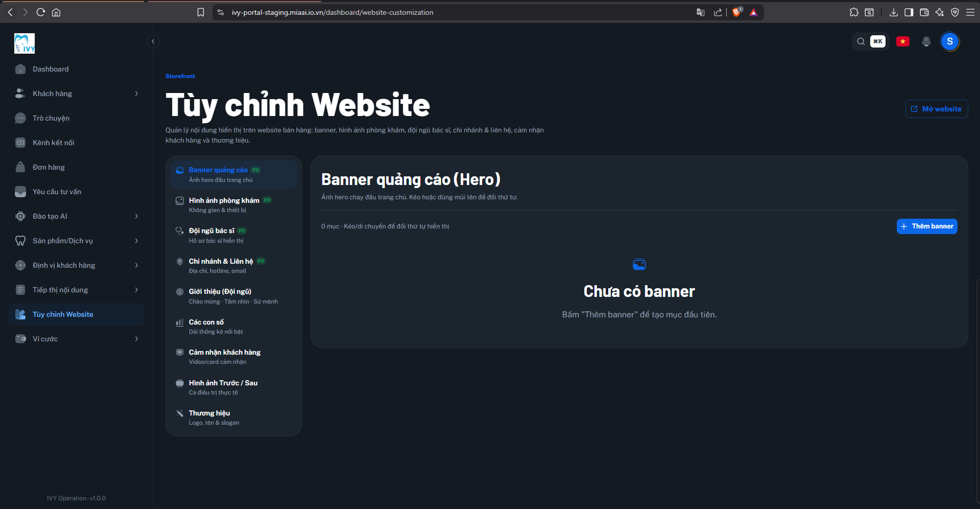Click the browser translate icon
The height and width of the screenshot is (509, 980).
point(701,12)
